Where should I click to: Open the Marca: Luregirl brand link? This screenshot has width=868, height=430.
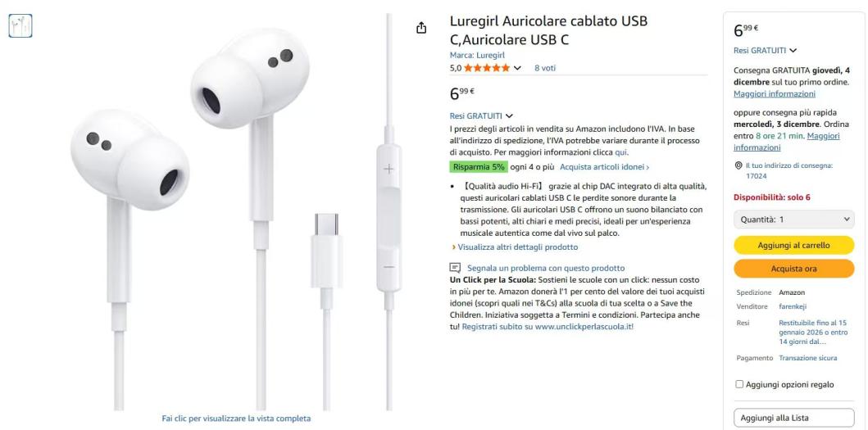pyautogui.click(x=477, y=56)
